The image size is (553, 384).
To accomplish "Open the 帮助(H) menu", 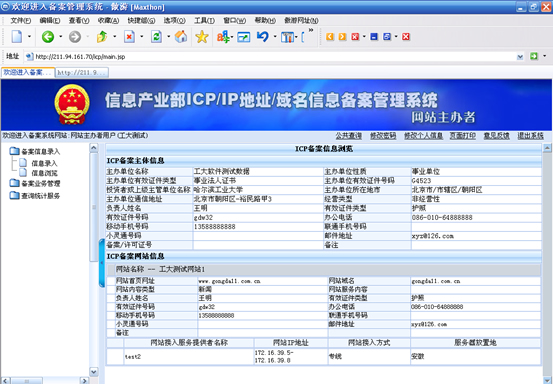I will 265,20.
